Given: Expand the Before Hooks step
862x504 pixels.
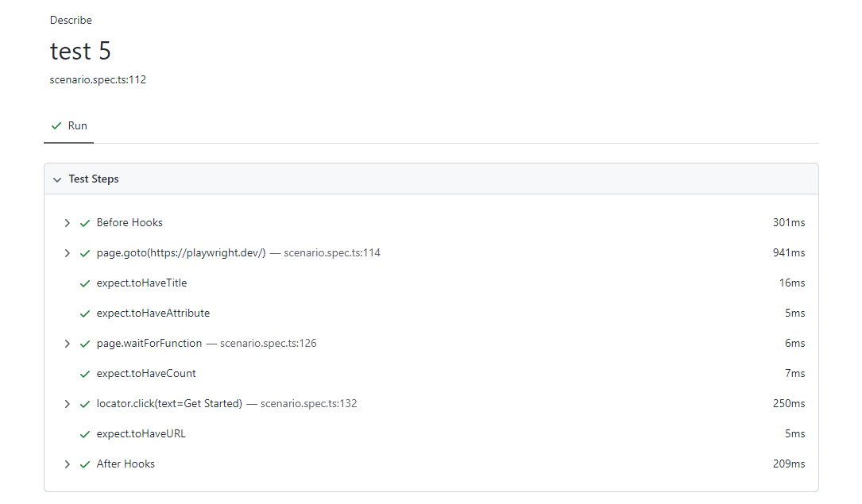Looking at the screenshot, I should [x=67, y=223].
